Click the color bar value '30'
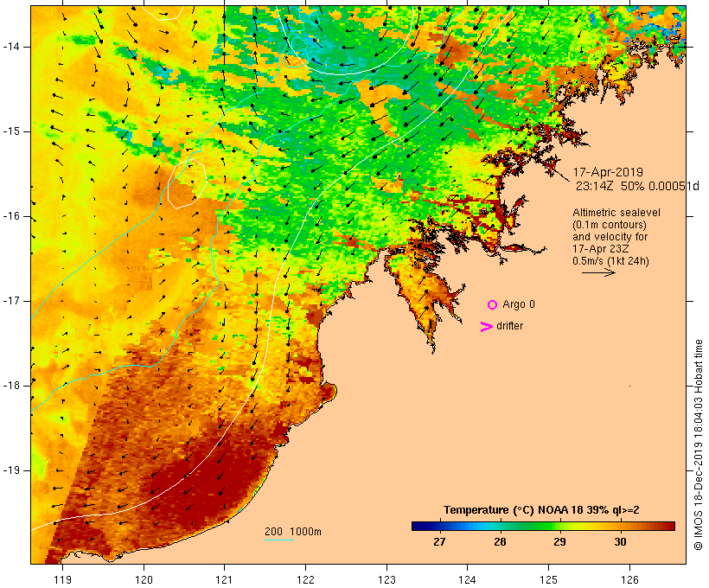709x588 pixels. [x=621, y=542]
